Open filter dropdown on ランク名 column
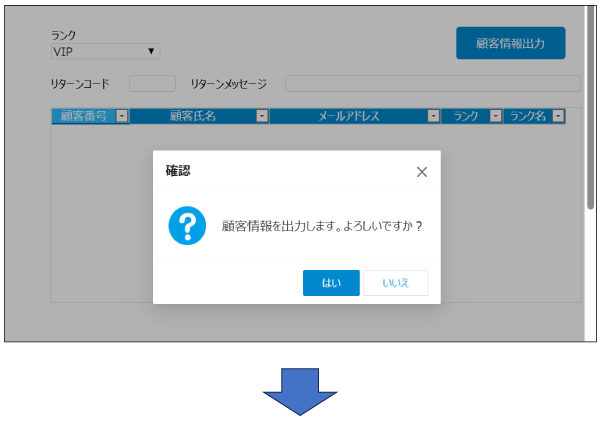This screenshot has width=600, height=421. (x=558, y=116)
